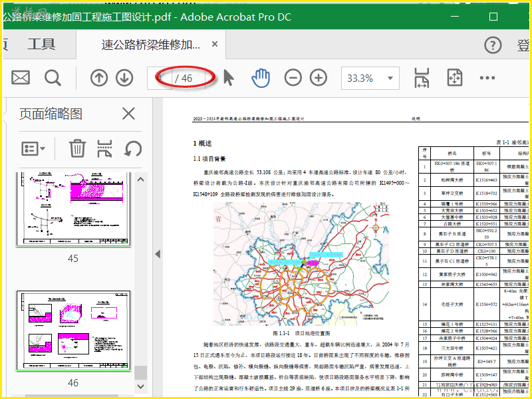Image resolution: width=532 pixels, height=399 pixels.
Task: Show more toolbar tools via ellipsis
Action: pyautogui.click(x=487, y=78)
